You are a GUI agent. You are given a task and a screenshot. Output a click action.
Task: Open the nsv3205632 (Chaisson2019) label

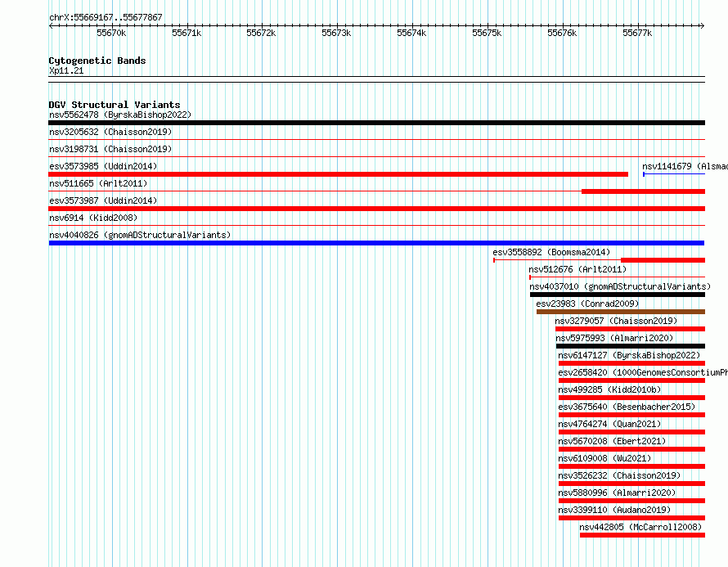pyautogui.click(x=110, y=132)
